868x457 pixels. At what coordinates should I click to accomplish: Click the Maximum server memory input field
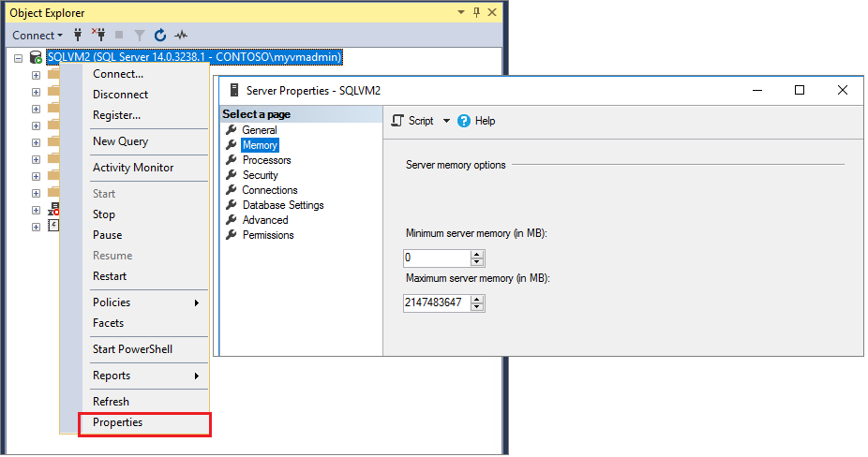[x=436, y=302]
